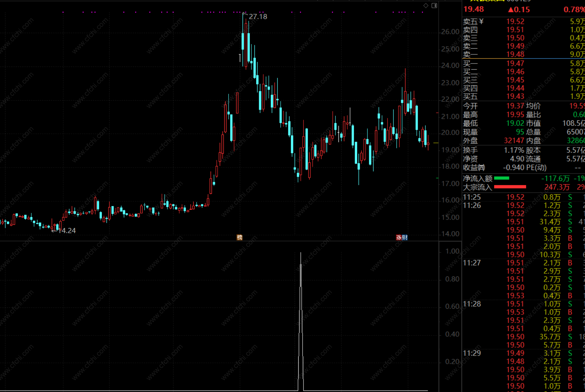Click the diamond icon above the chart
585x392 pixels.
point(426,5)
